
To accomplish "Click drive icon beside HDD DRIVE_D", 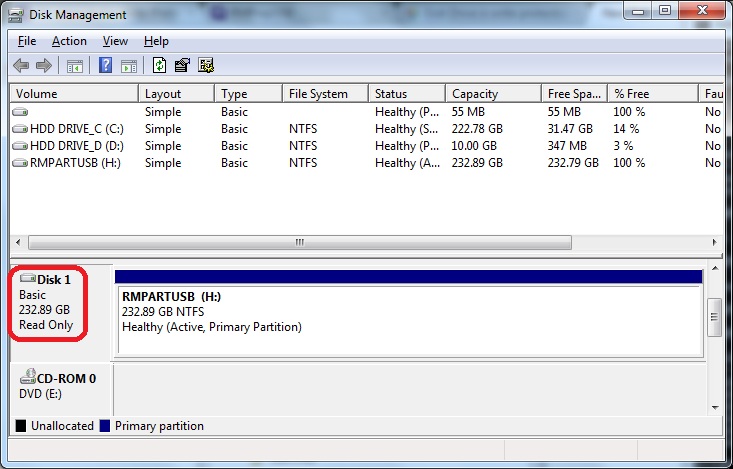I will (x=20, y=146).
